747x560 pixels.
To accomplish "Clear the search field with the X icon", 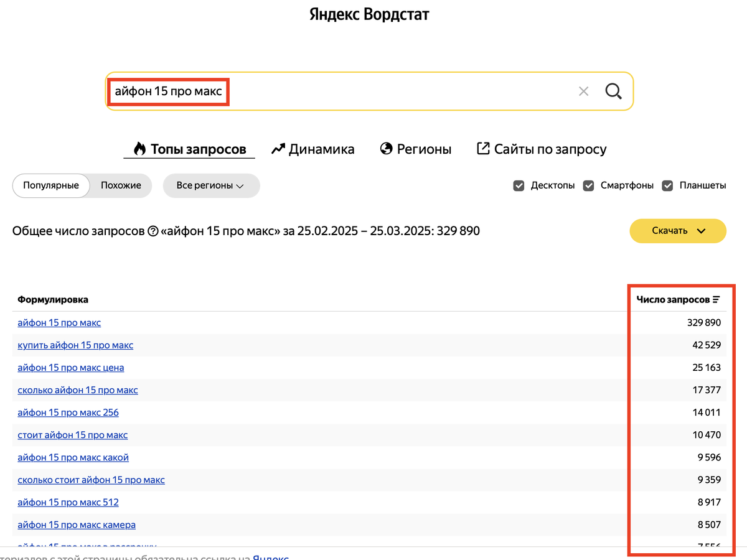I will (583, 91).
